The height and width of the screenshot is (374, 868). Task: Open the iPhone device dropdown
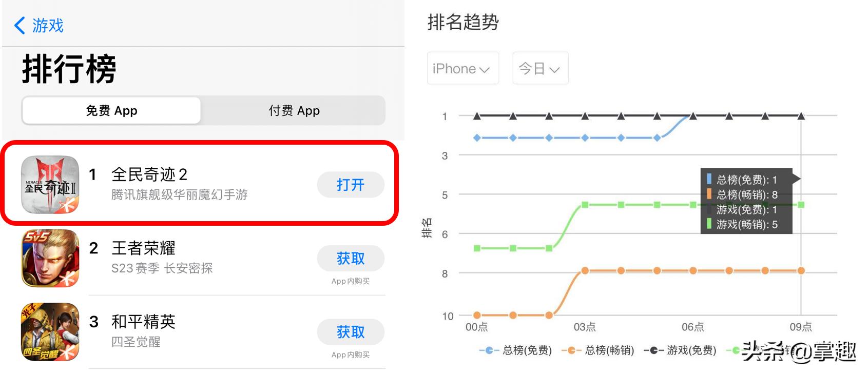coord(462,68)
